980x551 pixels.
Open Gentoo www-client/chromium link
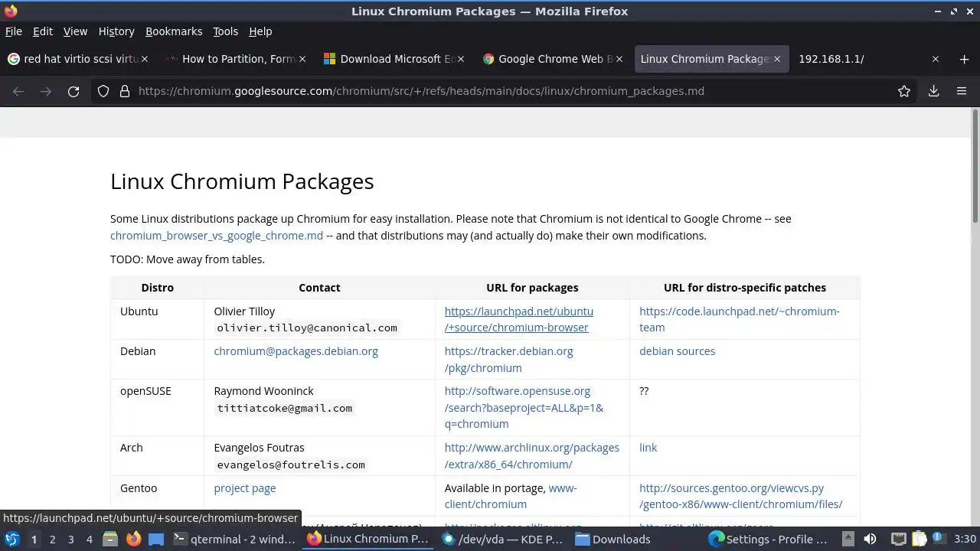coord(511,496)
